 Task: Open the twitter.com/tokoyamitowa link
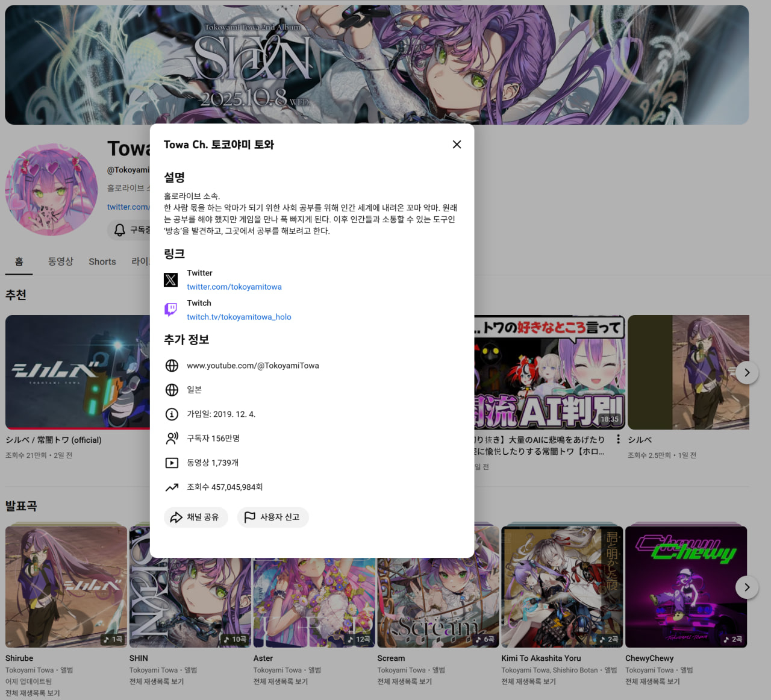pyautogui.click(x=234, y=287)
